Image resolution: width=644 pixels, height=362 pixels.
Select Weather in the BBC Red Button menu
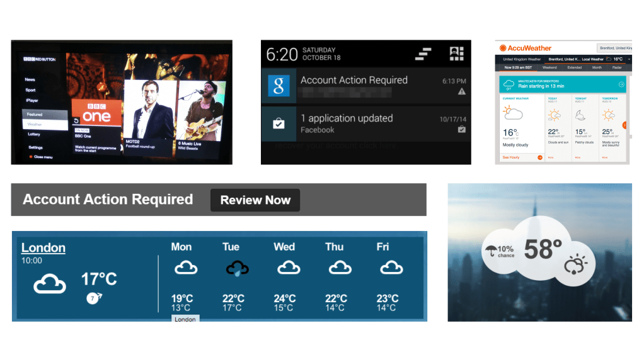pyautogui.click(x=35, y=125)
